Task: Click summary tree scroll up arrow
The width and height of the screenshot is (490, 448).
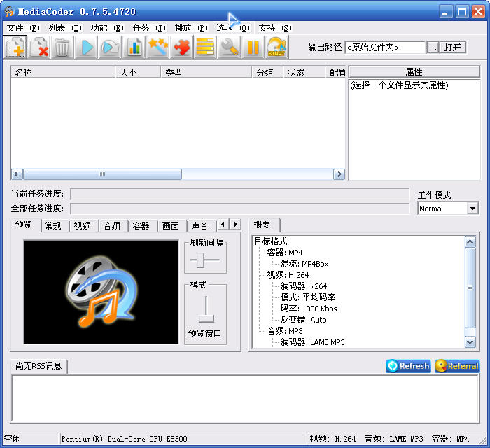Action: tap(470, 241)
